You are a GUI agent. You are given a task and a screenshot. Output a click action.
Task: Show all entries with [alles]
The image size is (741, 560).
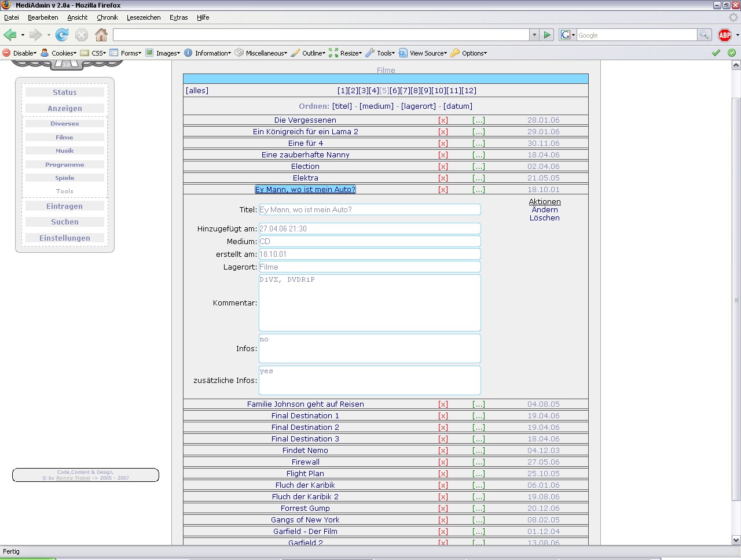click(197, 91)
